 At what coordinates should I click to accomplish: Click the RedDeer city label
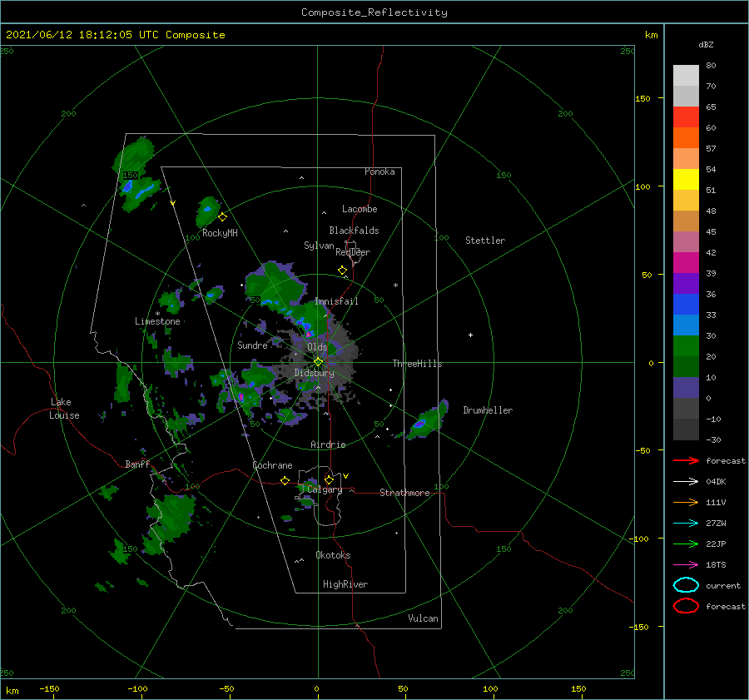[x=353, y=252]
